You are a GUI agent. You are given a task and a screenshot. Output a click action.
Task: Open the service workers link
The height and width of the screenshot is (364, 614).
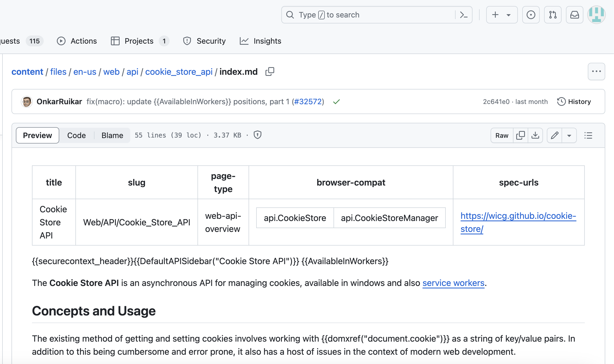pyautogui.click(x=453, y=283)
